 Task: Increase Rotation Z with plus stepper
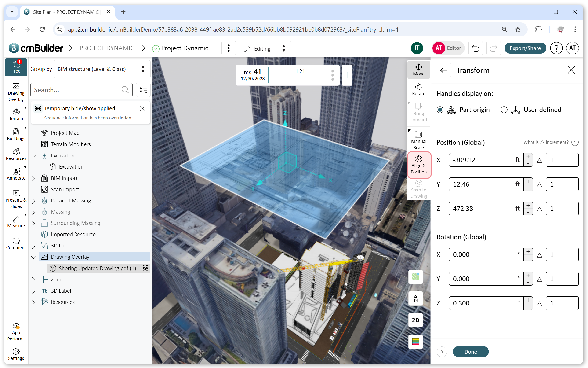click(528, 300)
